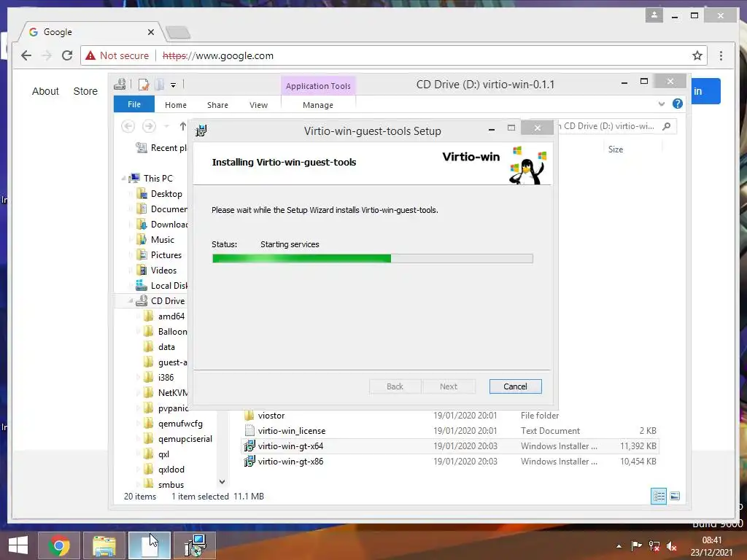Click the CD drive icon in Explorer title bar
This screenshot has width=747, height=560.
tap(120, 85)
